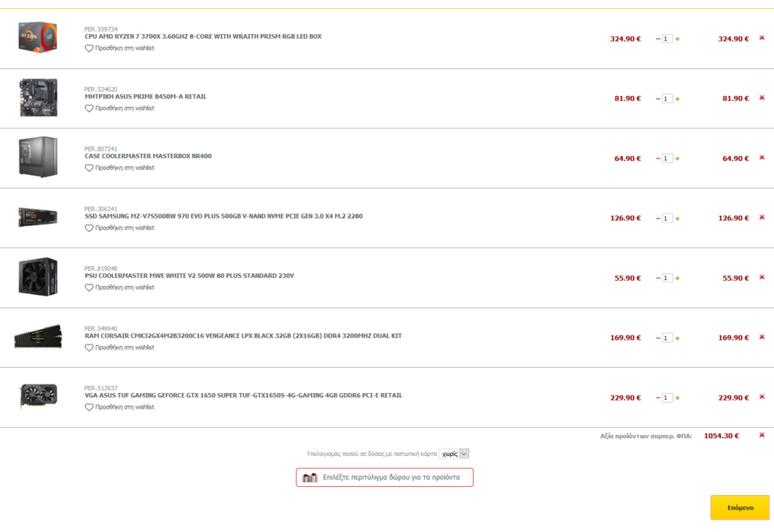Click quantity field for Ryzen 7 3700X
This screenshot has height=532, width=774.
[x=668, y=39]
